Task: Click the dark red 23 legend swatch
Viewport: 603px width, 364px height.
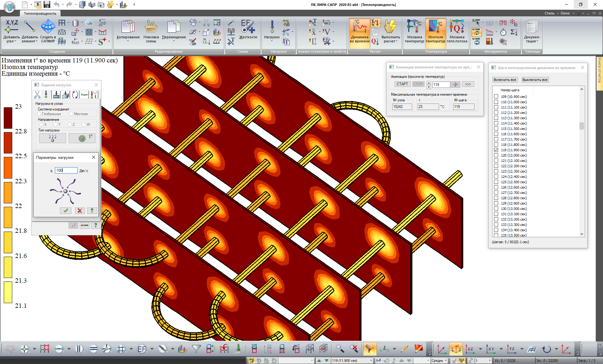Action: pyautogui.click(x=8, y=118)
